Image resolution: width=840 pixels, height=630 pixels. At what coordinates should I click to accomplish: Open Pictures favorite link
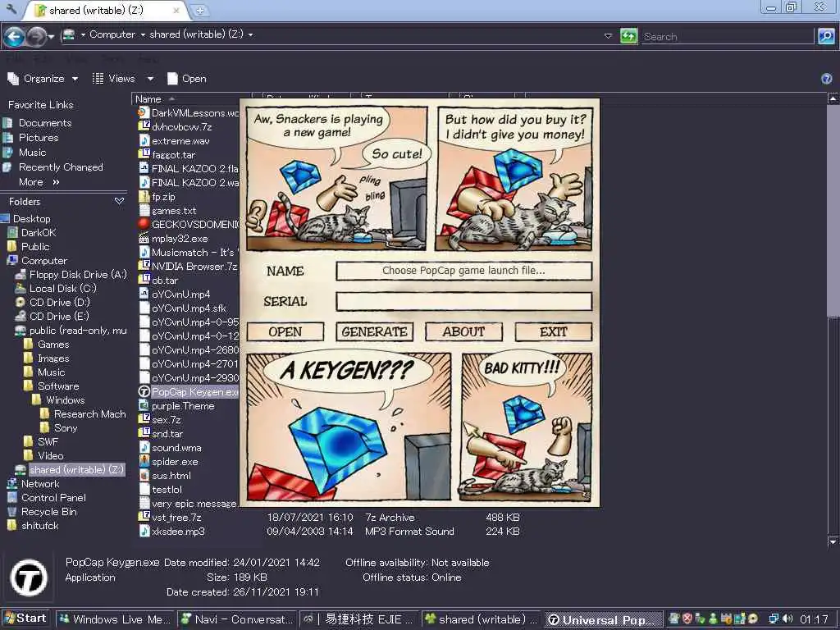point(39,138)
